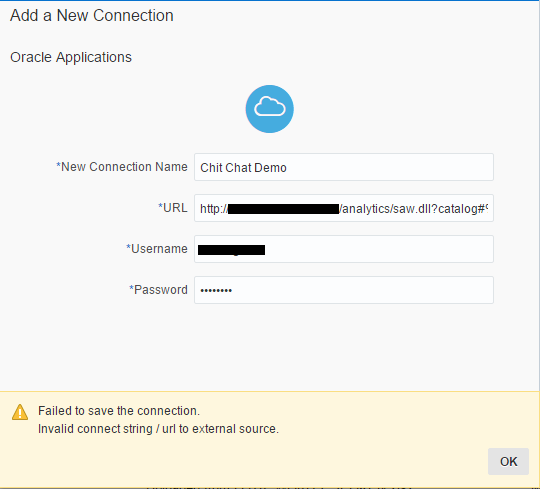Screen dimensions: 540x489
Task: Click the '*URL' field label
Action: pos(173,208)
